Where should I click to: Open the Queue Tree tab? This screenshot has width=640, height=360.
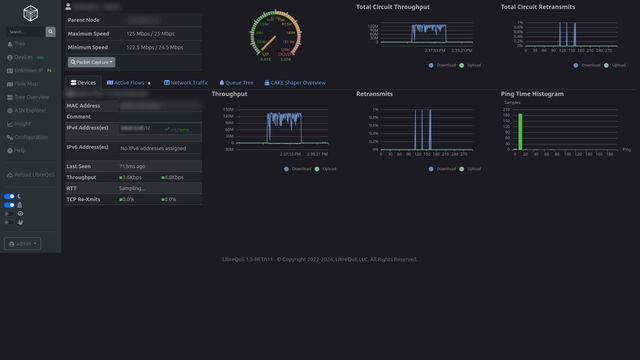(236, 82)
